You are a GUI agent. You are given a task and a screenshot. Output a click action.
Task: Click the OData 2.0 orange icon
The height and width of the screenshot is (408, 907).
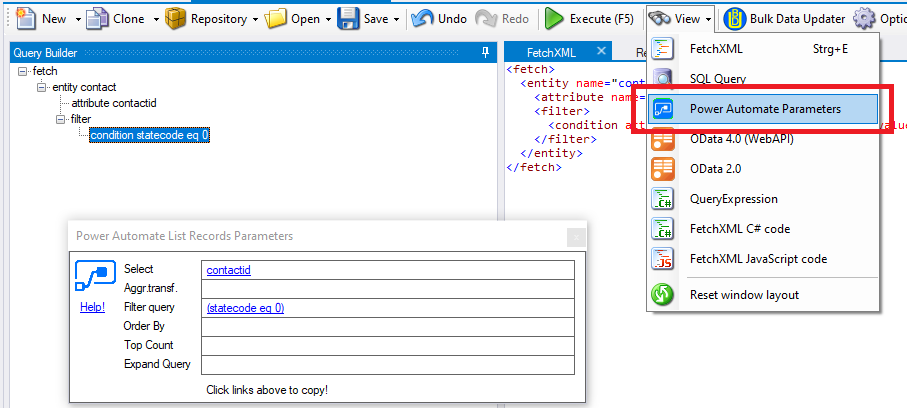point(662,169)
